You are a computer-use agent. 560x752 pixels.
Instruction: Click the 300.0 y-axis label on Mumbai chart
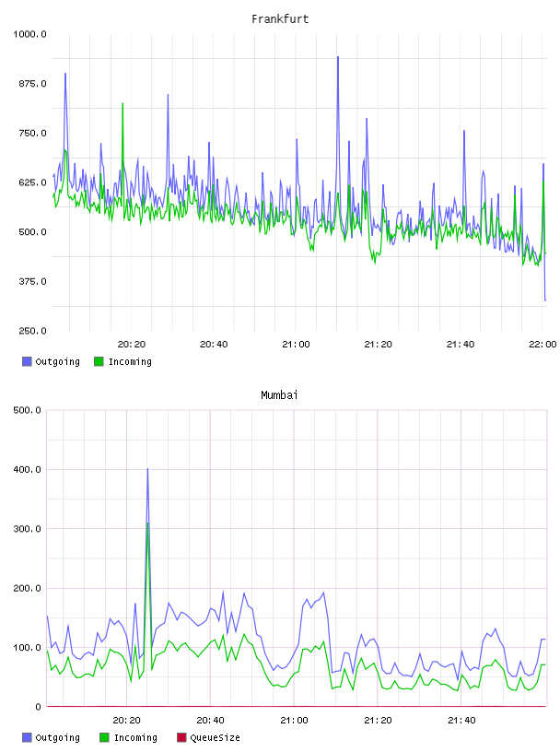point(27,528)
